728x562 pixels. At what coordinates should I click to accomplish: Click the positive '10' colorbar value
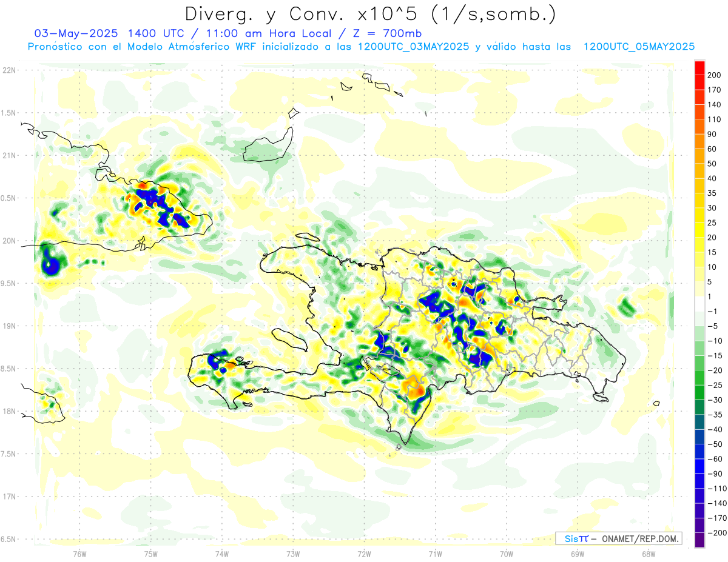coord(713,267)
